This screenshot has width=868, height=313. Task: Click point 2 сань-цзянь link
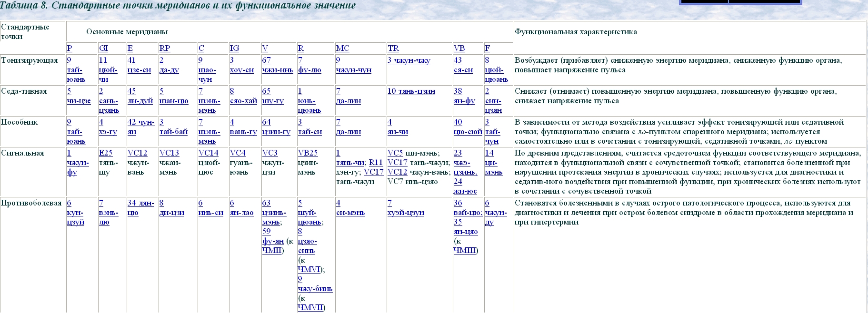pos(109,101)
